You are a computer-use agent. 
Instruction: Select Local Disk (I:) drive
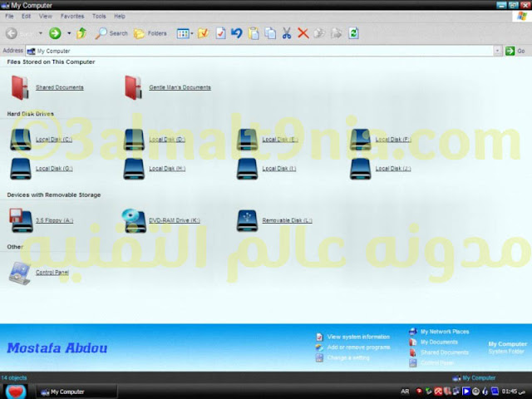pos(268,169)
